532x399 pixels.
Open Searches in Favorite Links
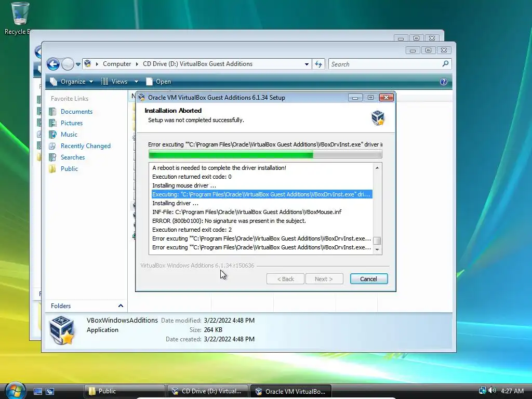(73, 157)
